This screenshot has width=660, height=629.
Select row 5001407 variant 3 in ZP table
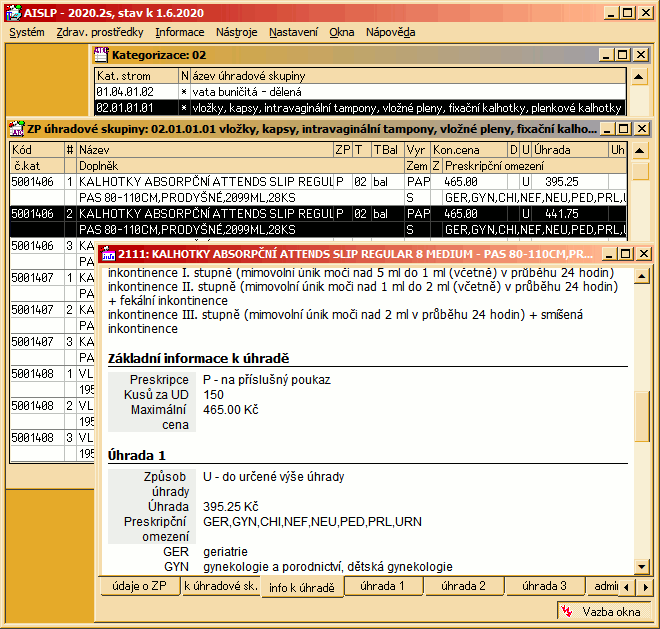pyautogui.click(x=53, y=349)
